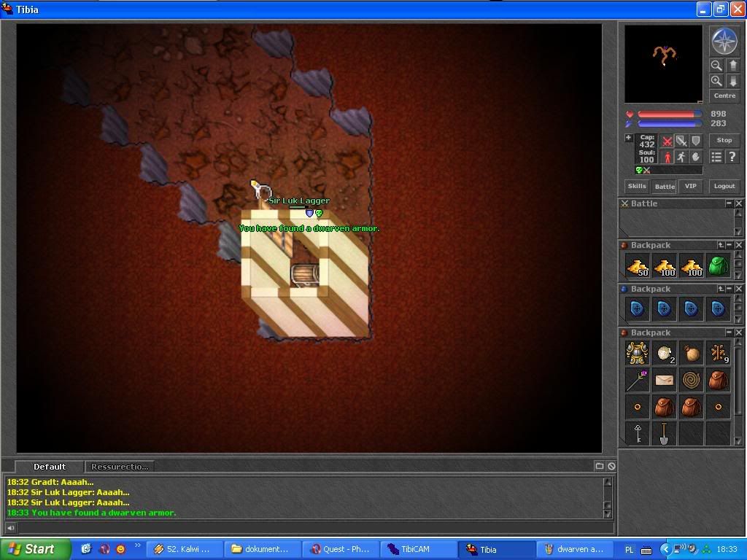Toggle secure mode hand button
Viewport: 747px width, 560px height.
[695, 157]
